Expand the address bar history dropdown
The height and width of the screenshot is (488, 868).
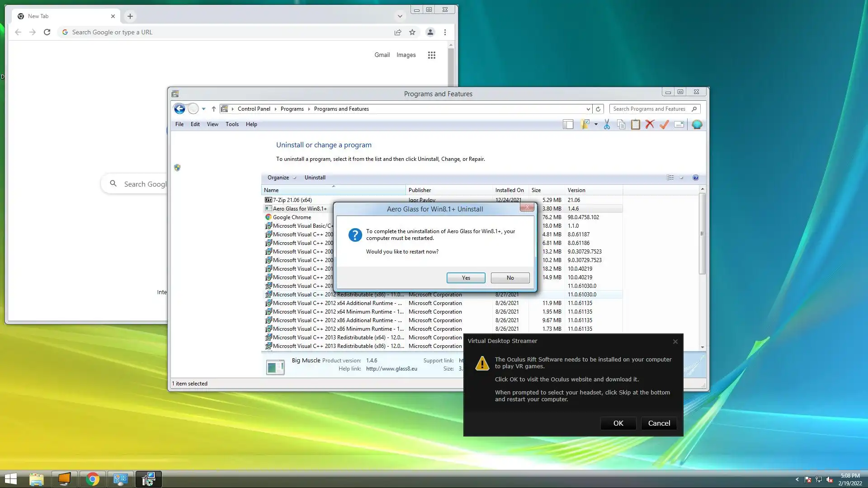[588, 109]
